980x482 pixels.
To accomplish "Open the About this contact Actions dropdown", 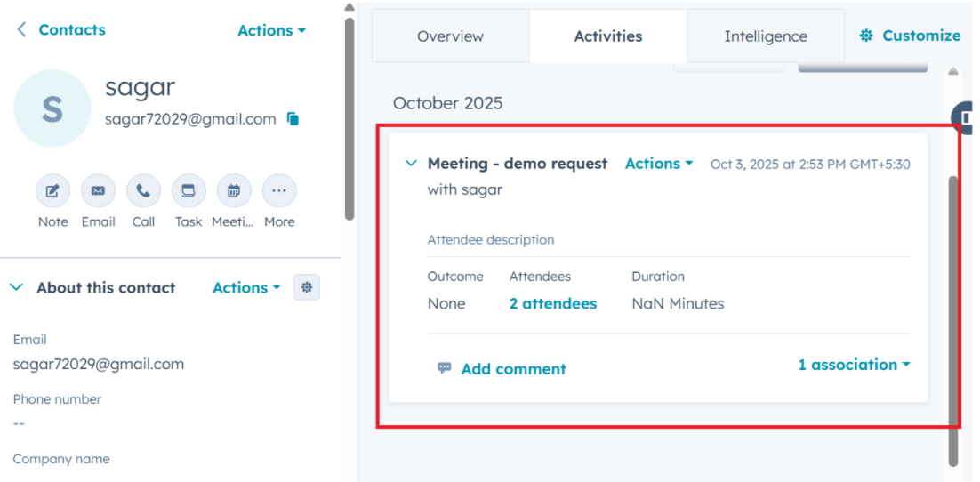I will (246, 287).
